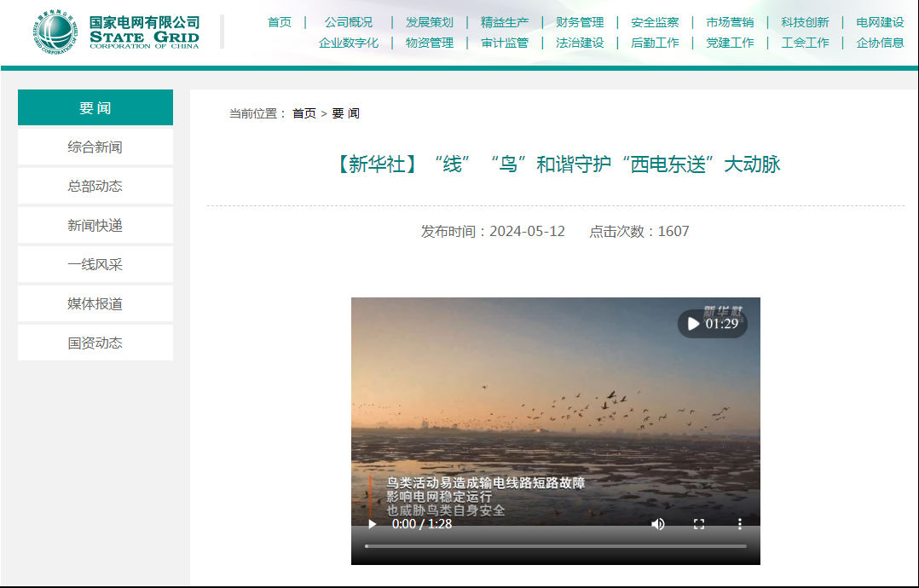Select 媒体报道 in the sidebar
The height and width of the screenshot is (588, 919).
pyautogui.click(x=95, y=303)
